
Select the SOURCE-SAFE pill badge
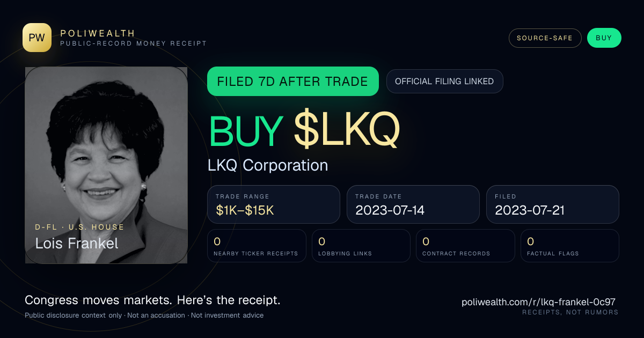pyautogui.click(x=545, y=38)
